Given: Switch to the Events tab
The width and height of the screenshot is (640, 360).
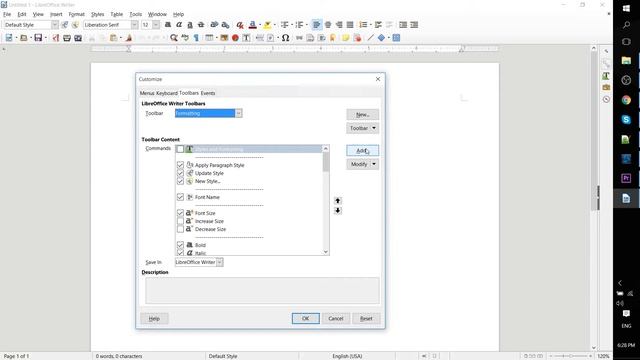Looking at the screenshot, I should (208, 93).
